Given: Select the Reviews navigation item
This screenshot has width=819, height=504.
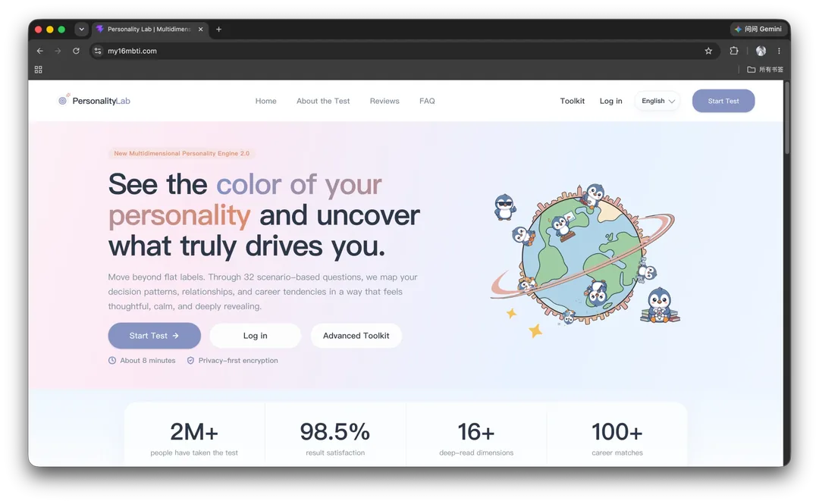Looking at the screenshot, I should pos(384,101).
